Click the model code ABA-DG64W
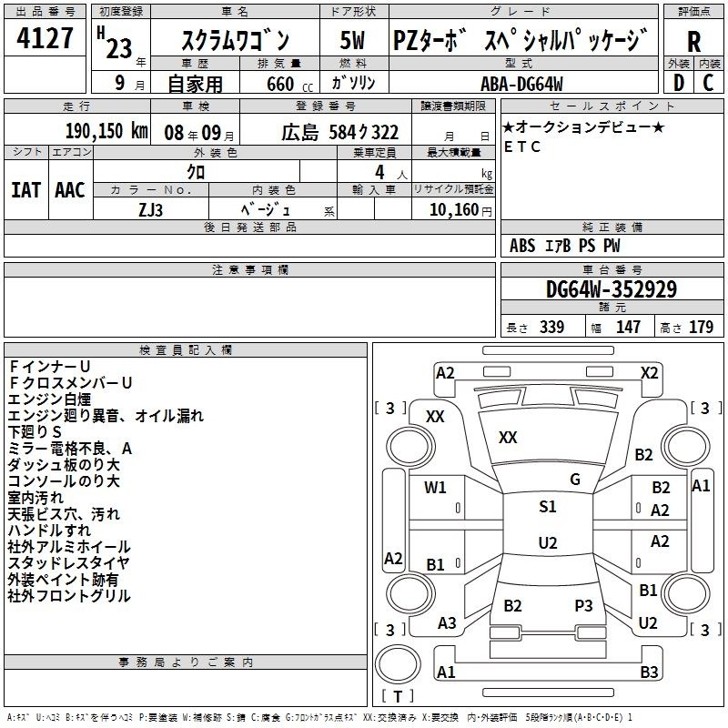Image resolution: width=728 pixels, height=728 pixels. (521, 83)
